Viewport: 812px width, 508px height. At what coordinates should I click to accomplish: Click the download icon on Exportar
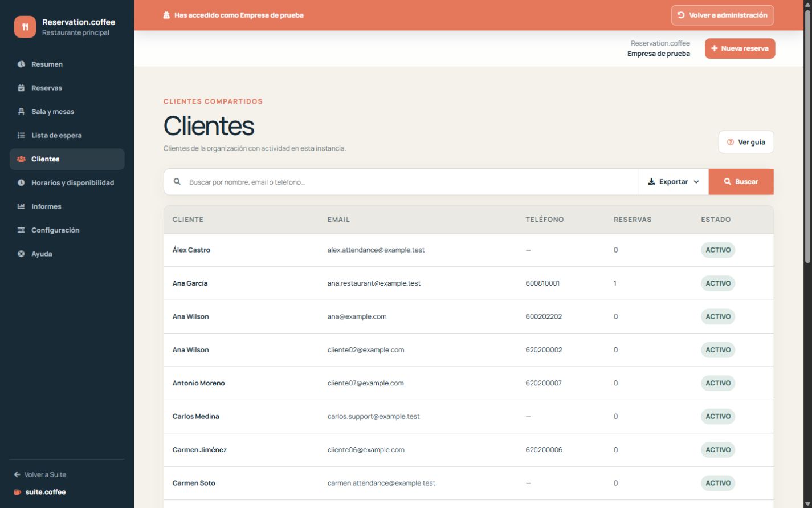click(x=651, y=182)
